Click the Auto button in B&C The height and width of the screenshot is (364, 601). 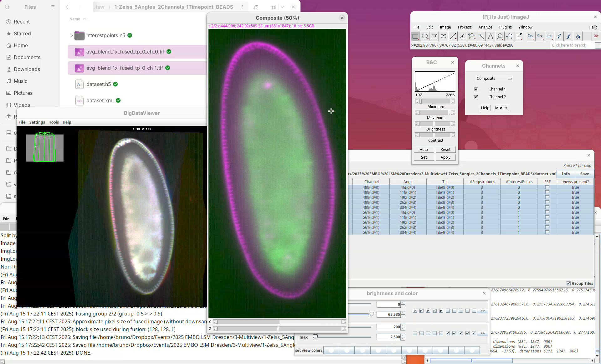coord(424,150)
